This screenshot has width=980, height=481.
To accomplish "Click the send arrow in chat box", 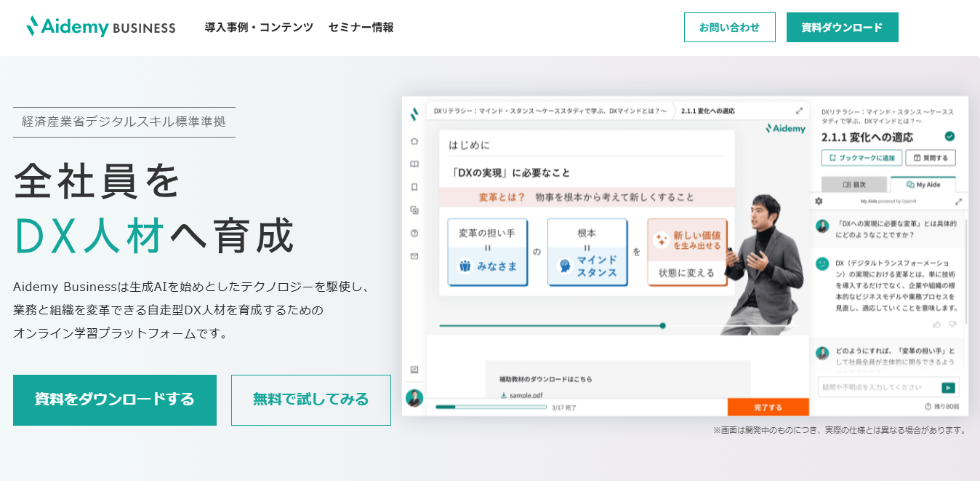I will [948, 388].
